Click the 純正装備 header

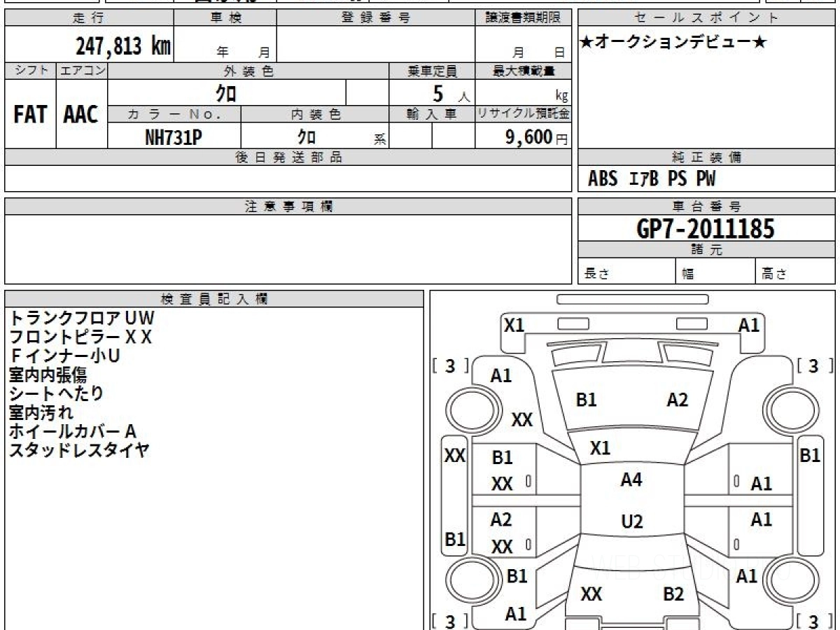(706, 157)
